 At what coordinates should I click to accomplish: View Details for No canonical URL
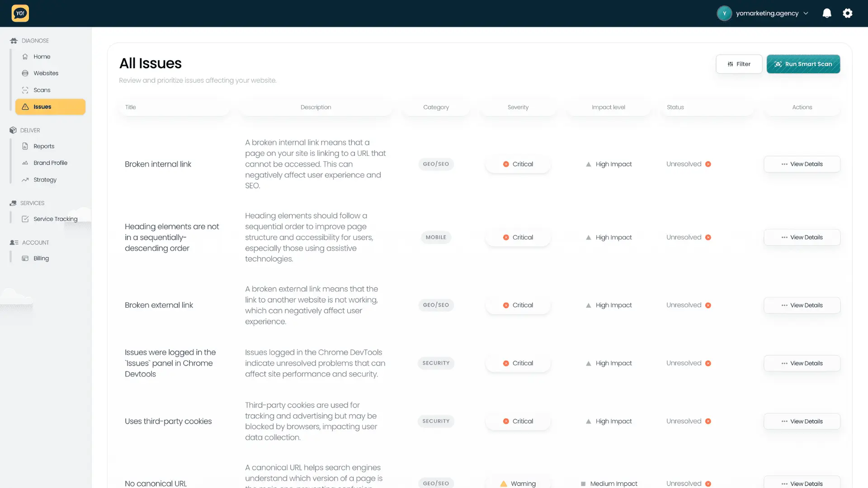point(802,483)
